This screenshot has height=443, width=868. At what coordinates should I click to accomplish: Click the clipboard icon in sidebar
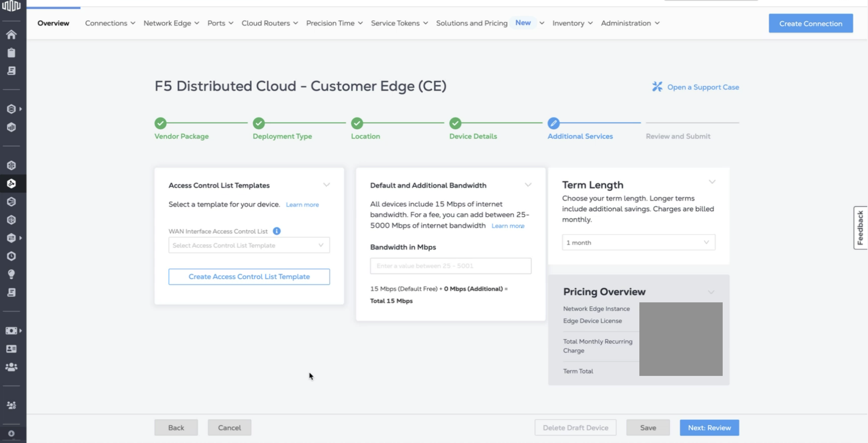click(11, 52)
